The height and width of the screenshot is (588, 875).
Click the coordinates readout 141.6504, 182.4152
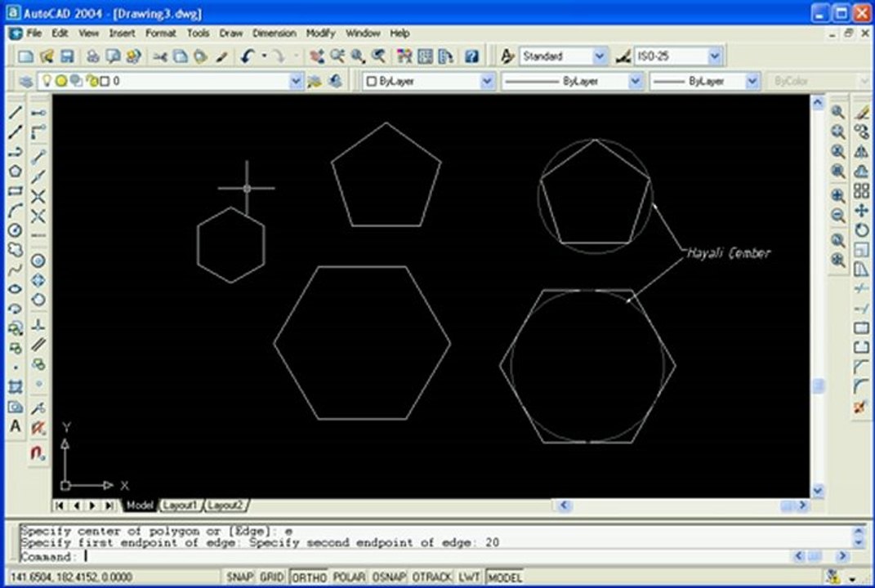(71, 577)
